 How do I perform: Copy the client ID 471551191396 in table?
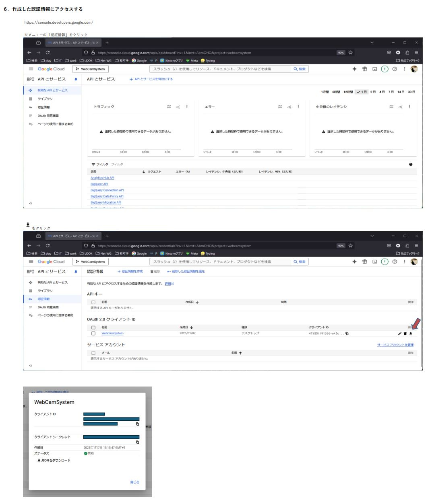(347, 333)
